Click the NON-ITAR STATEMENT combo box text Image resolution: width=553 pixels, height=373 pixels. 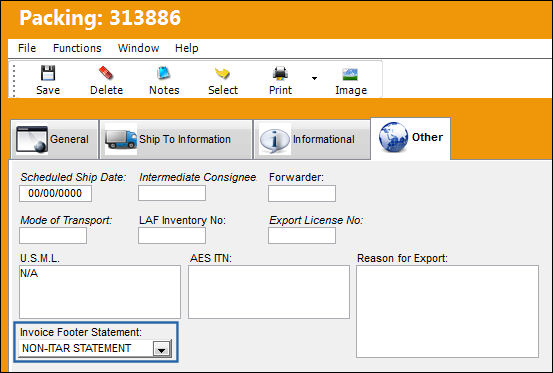[x=77, y=348]
